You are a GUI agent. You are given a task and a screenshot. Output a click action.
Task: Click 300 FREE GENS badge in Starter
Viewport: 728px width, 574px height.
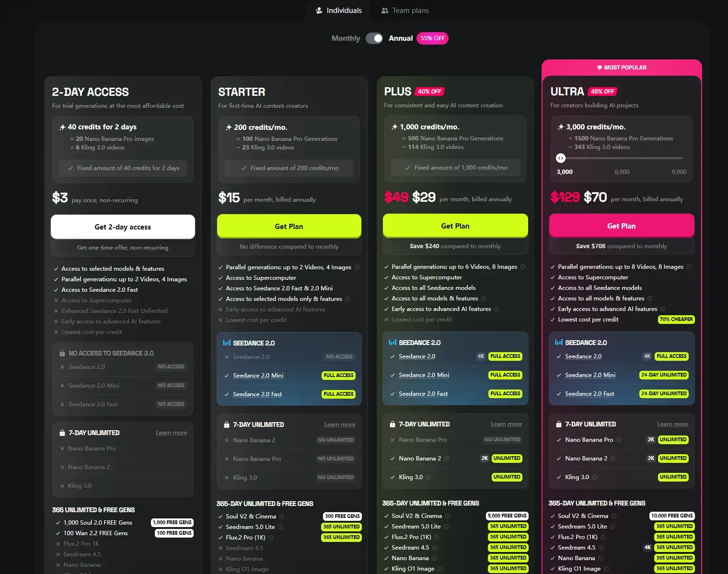342,517
